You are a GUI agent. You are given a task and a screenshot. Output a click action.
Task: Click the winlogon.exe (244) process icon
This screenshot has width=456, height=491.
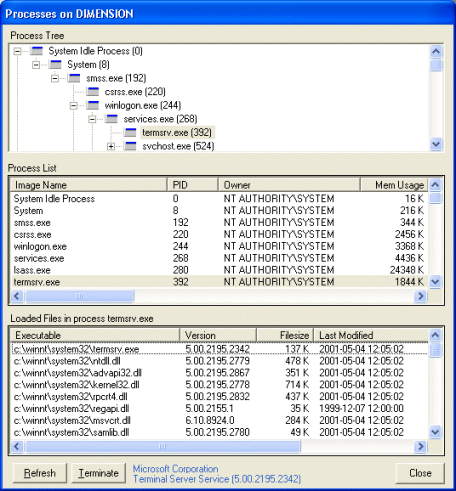(93, 105)
